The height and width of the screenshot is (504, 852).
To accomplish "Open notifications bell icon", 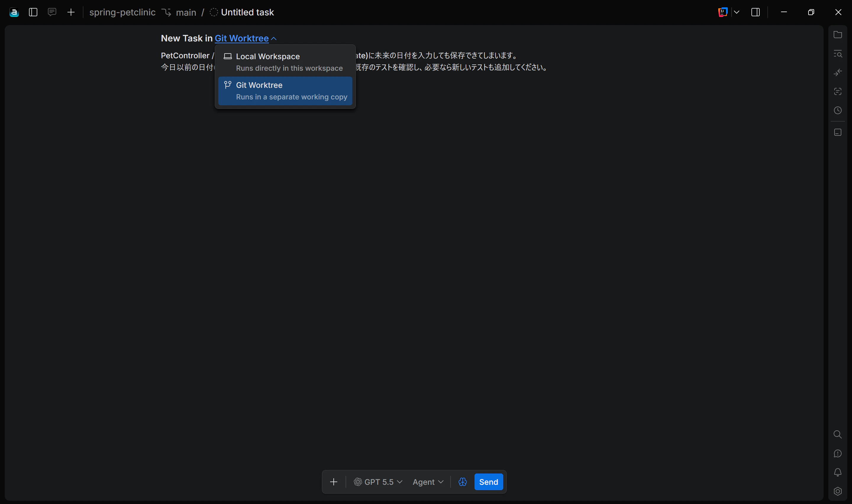I will [838, 472].
